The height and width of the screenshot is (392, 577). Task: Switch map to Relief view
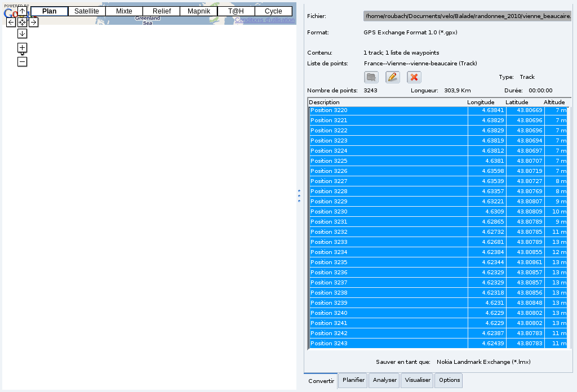[162, 11]
